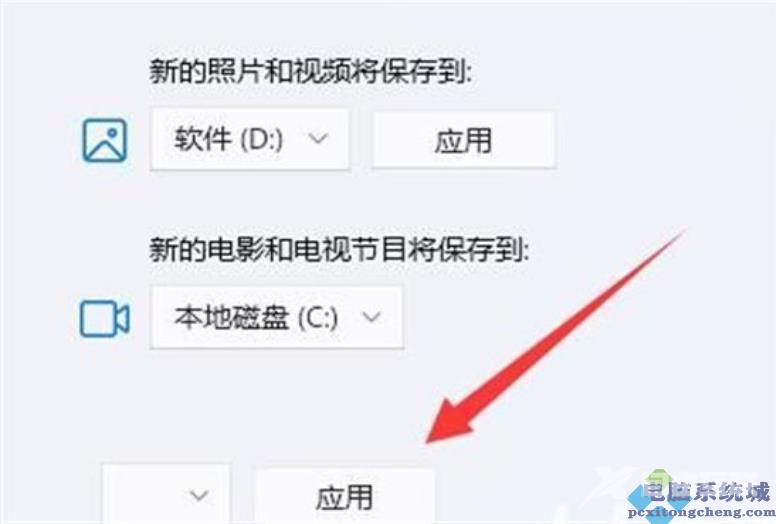Click the tip of the red arrow
The width and height of the screenshot is (776, 524).
click(x=429, y=440)
